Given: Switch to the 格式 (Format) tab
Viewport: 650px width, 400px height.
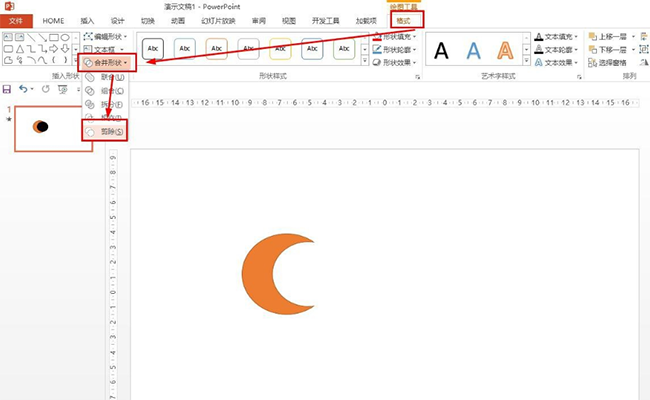Looking at the screenshot, I should click(403, 20).
